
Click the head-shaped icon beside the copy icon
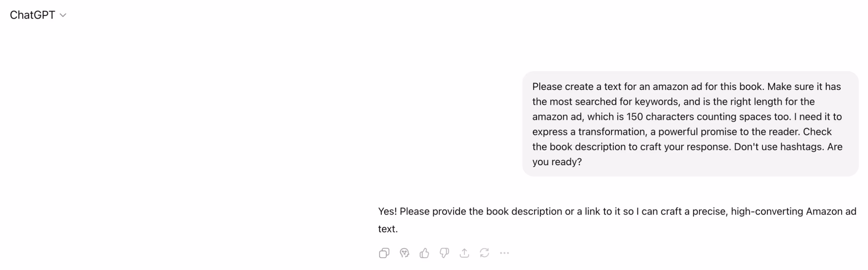404,253
